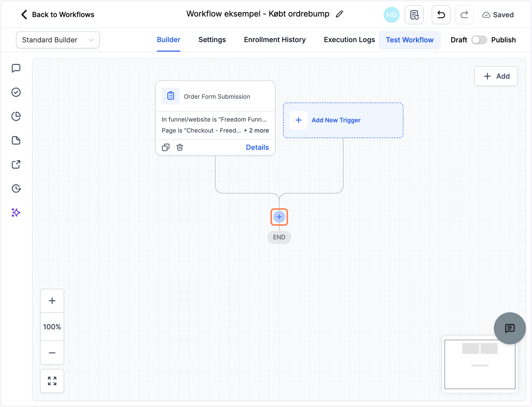Zoom out of the canvas

(52, 353)
